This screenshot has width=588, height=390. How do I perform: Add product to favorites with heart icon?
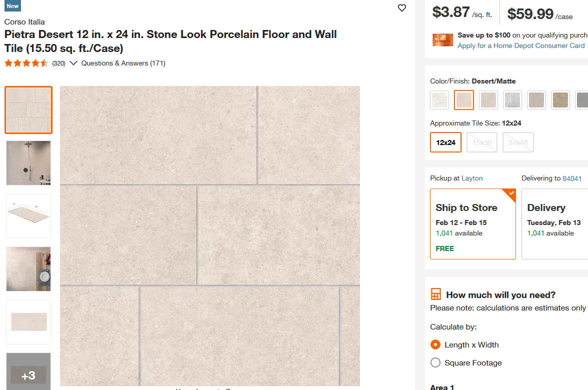pyautogui.click(x=401, y=8)
